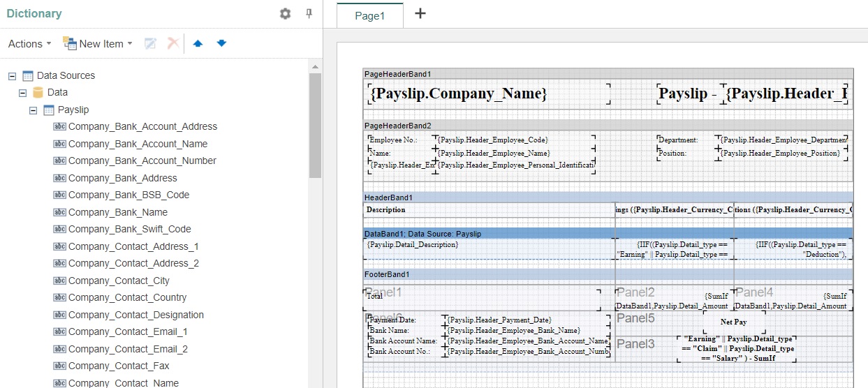Select Company_Bank_Account_Address field
868x388 pixels.
point(142,126)
